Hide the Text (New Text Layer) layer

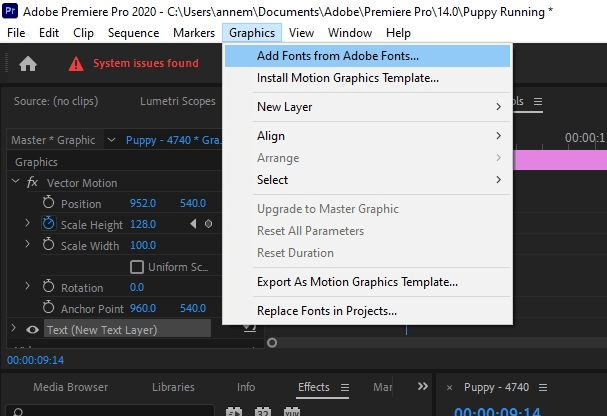33,330
